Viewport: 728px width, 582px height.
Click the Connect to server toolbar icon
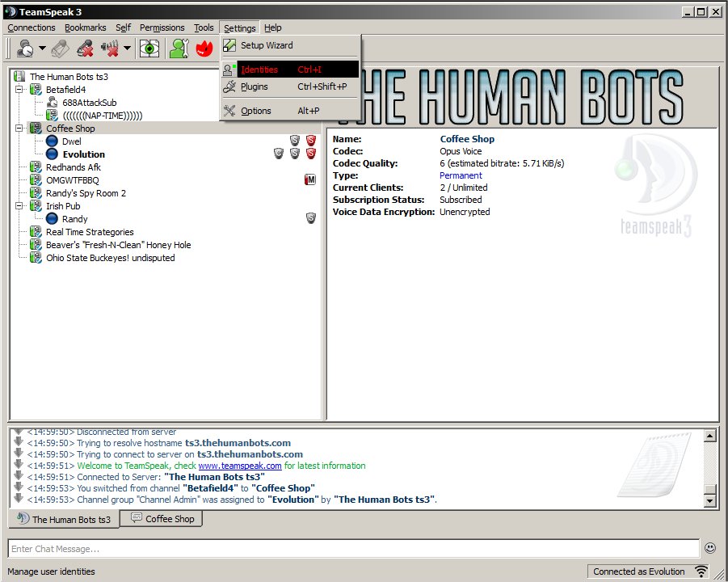point(24,48)
